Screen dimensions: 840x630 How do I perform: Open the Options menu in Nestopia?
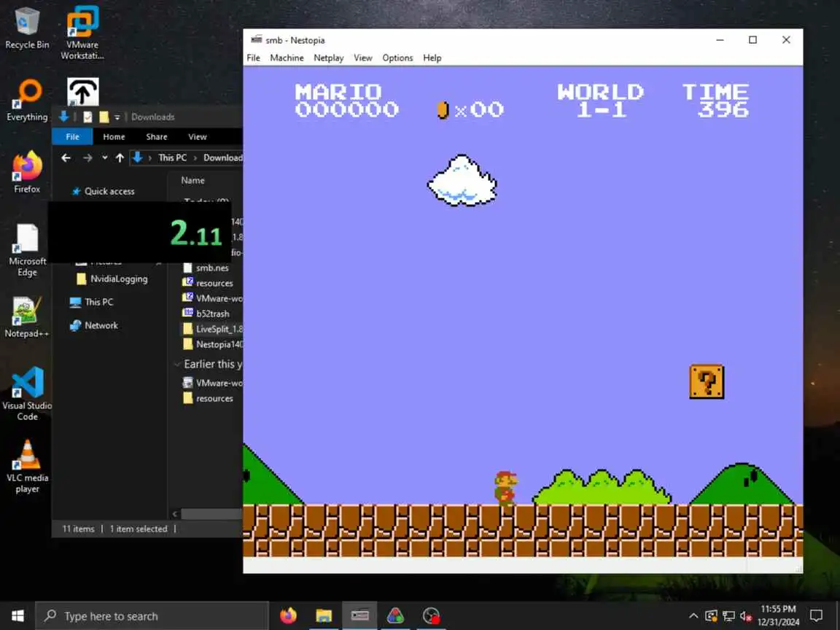[397, 58]
